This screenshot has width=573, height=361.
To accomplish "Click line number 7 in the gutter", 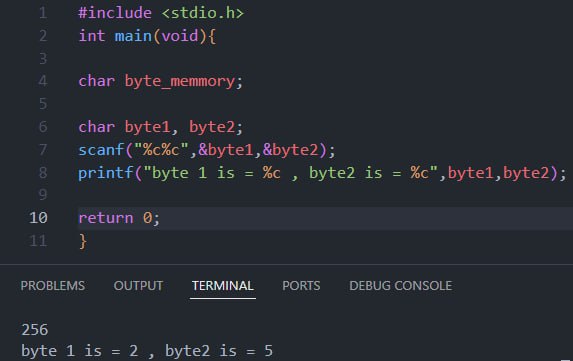I will [43, 150].
